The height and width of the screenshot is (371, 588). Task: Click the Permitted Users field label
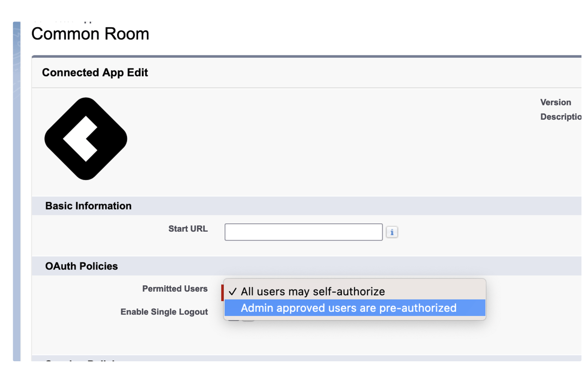tap(175, 289)
